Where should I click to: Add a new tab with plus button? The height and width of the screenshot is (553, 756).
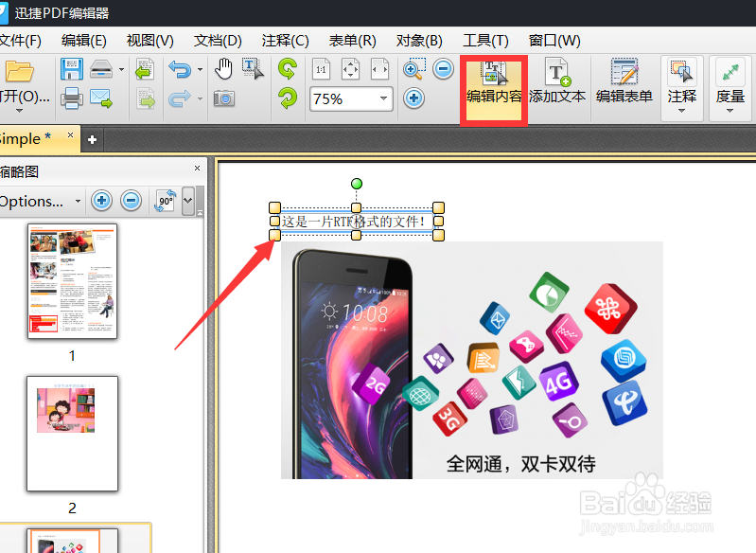tap(92, 140)
